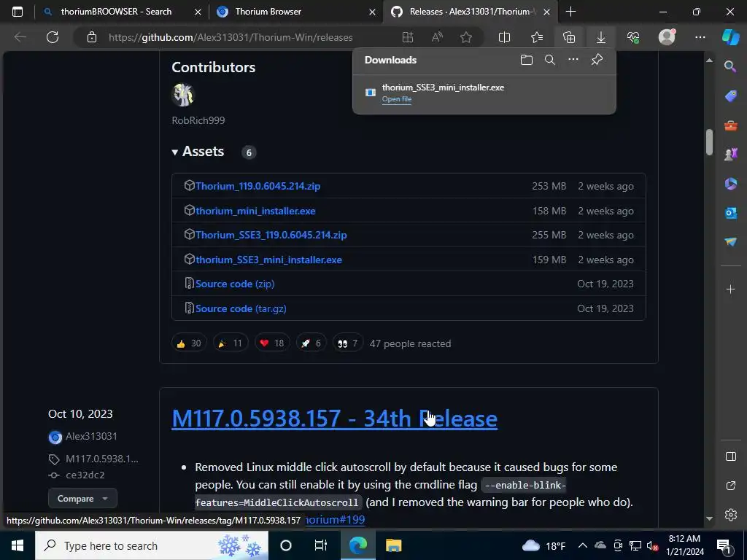The image size is (747, 560).
Task: Open sidebar settings gear icon
Action: tap(730, 515)
